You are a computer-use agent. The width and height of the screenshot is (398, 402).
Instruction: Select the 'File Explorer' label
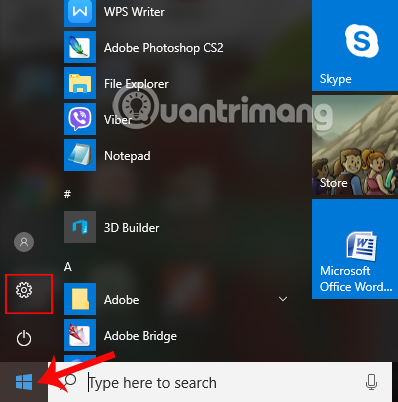[x=136, y=84]
